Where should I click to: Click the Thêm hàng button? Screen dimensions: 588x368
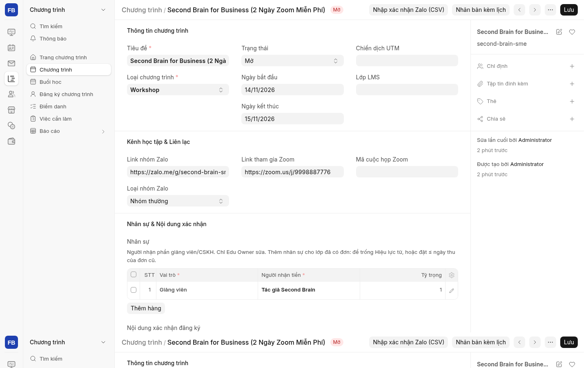click(146, 308)
